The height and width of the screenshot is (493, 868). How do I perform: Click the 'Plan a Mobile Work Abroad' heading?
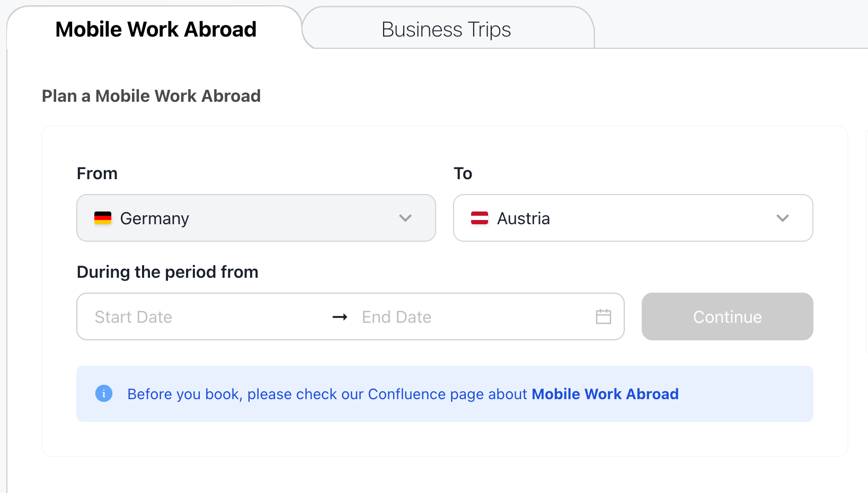tap(151, 96)
